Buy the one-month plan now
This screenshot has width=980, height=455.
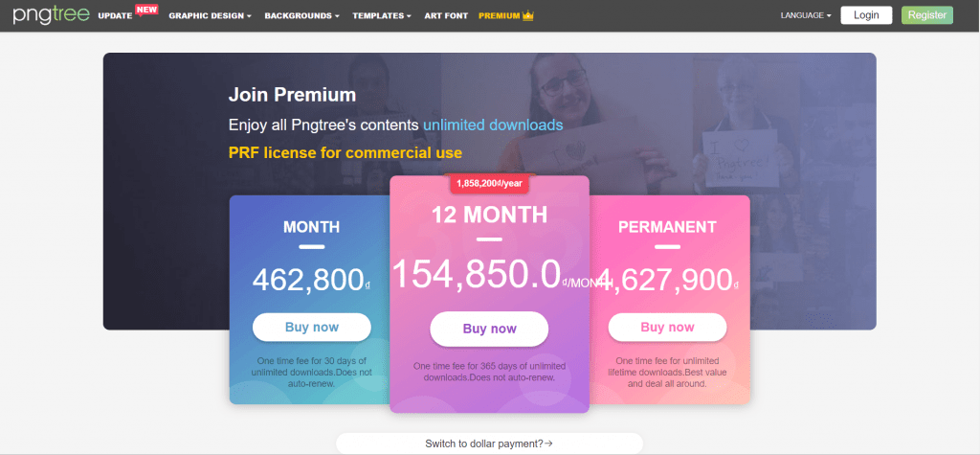pyautogui.click(x=312, y=328)
